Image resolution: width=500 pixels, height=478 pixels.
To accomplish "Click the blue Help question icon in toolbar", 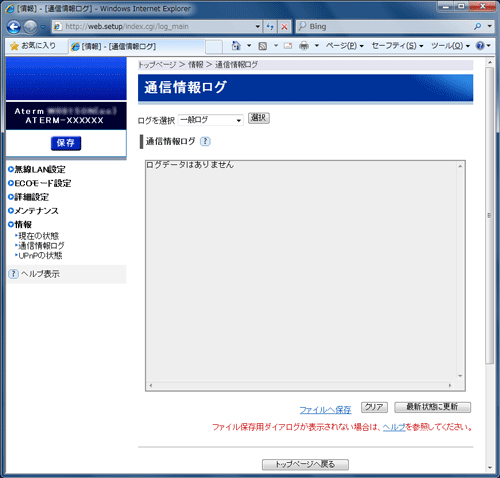I will [480, 46].
